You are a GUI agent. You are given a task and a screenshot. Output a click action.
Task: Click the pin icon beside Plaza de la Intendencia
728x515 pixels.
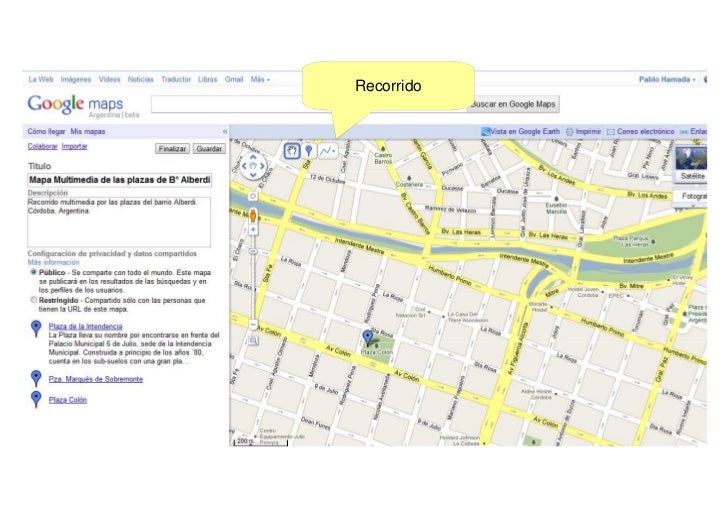click(36, 328)
